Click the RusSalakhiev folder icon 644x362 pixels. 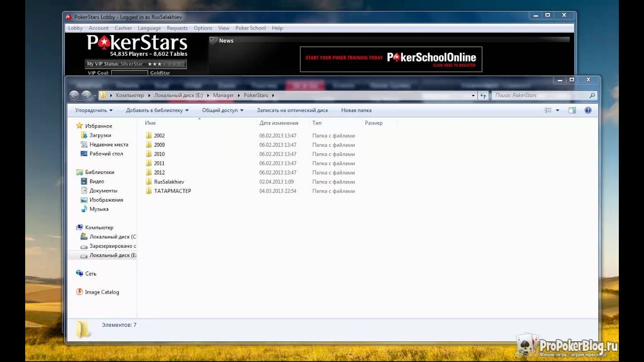point(148,182)
